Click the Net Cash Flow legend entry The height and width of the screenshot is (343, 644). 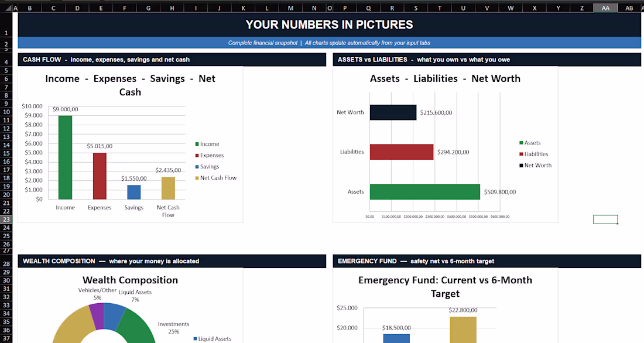pyautogui.click(x=215, y=178)
